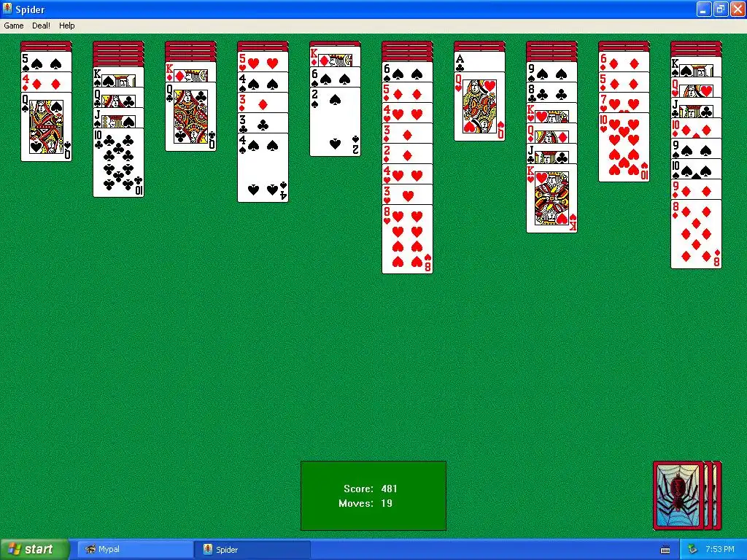747x560 pixels.
Task: Click the network connection tray icon
Action: coord(692,550)
